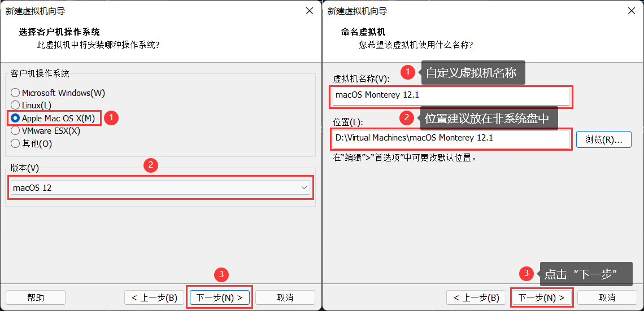Click the 客户机操作系统 group label
The height and width of the screenshot is (311, 644).
[x=40, y=74]
